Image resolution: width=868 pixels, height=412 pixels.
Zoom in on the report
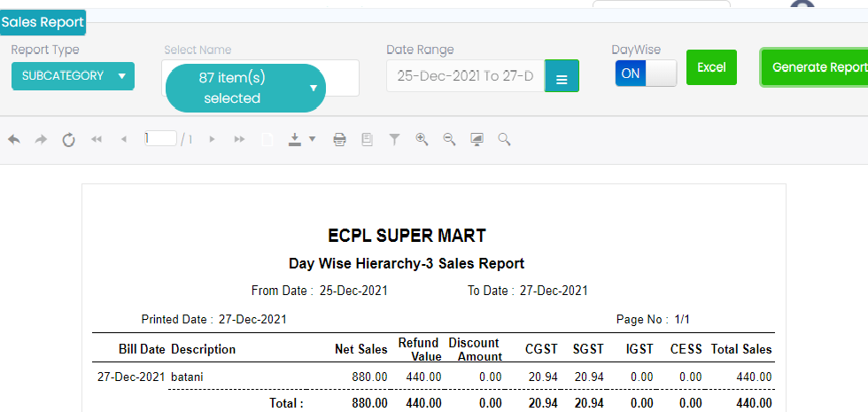click(422, 139)
